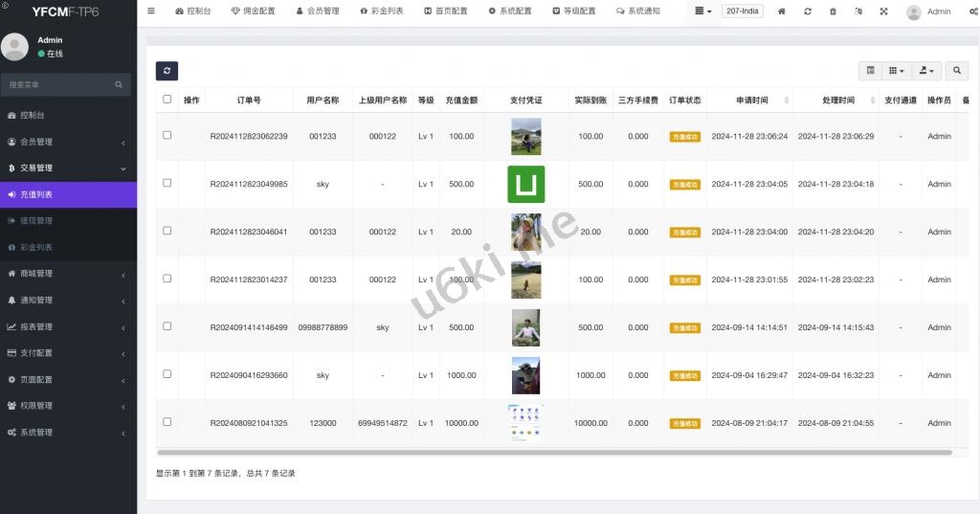Open table search with the magnifier icon
The width and height of the screenshot is (980, 514).
[957, 71]
